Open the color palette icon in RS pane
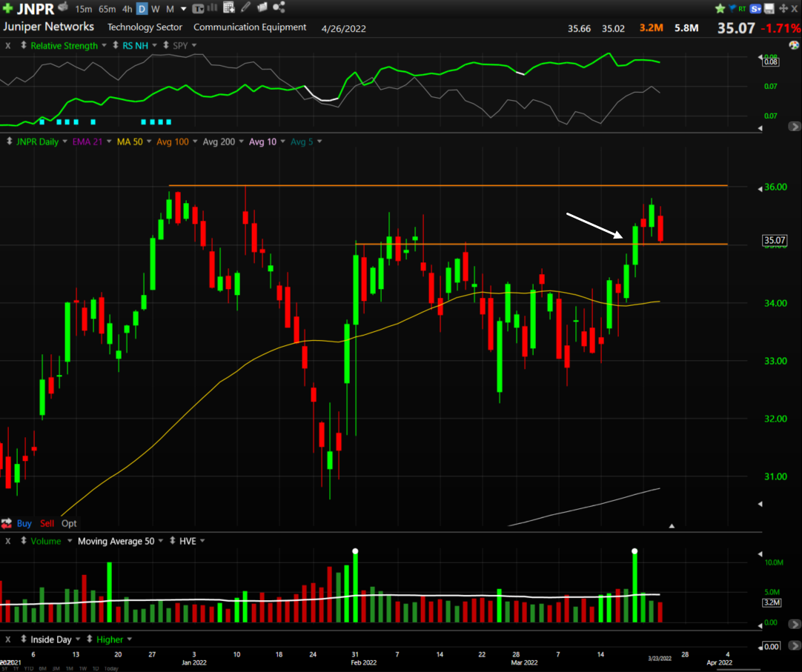The height and width of the screenshot is (672, 802). (x=794, y=45)
